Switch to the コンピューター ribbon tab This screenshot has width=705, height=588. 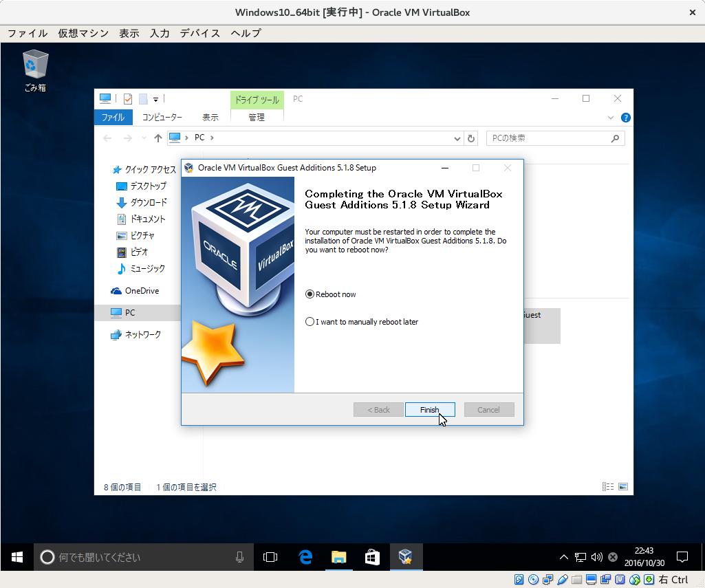[x=162, y=118]
